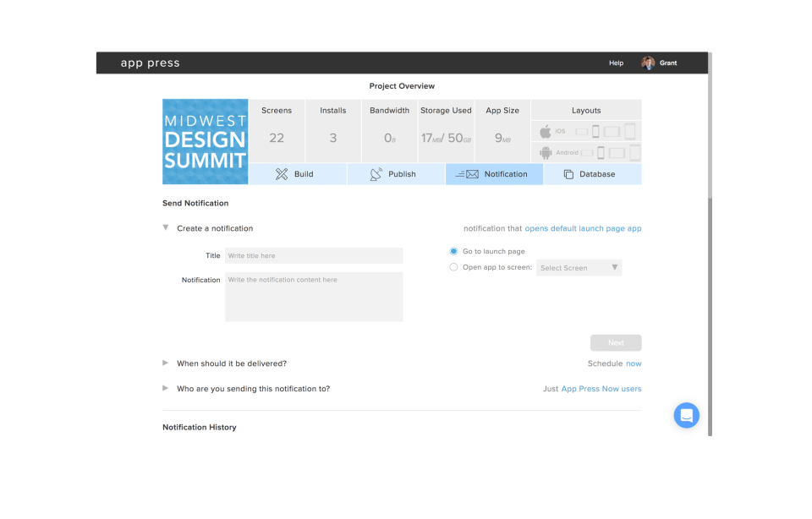Click the App Press Now users link

[601, 389]
